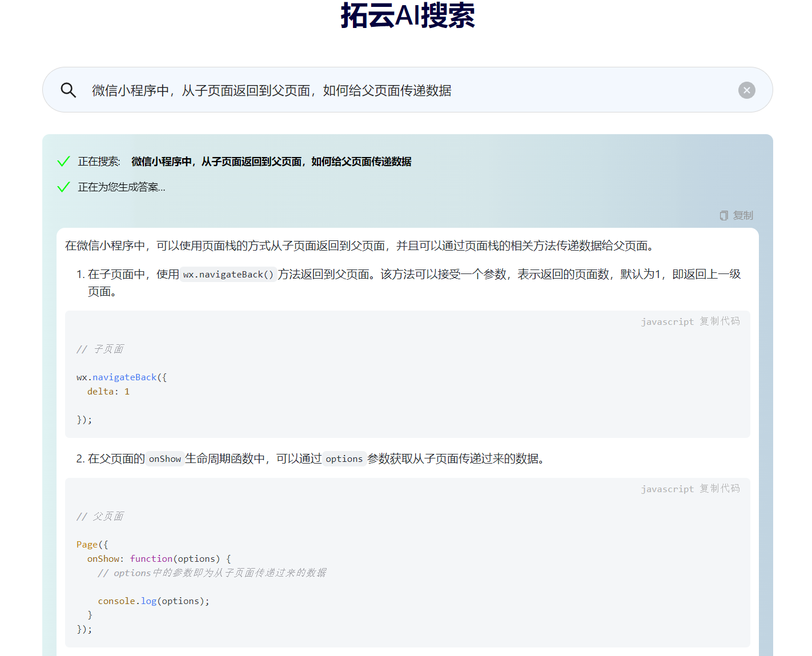Click the Page({ code line

tap(92, 545)
